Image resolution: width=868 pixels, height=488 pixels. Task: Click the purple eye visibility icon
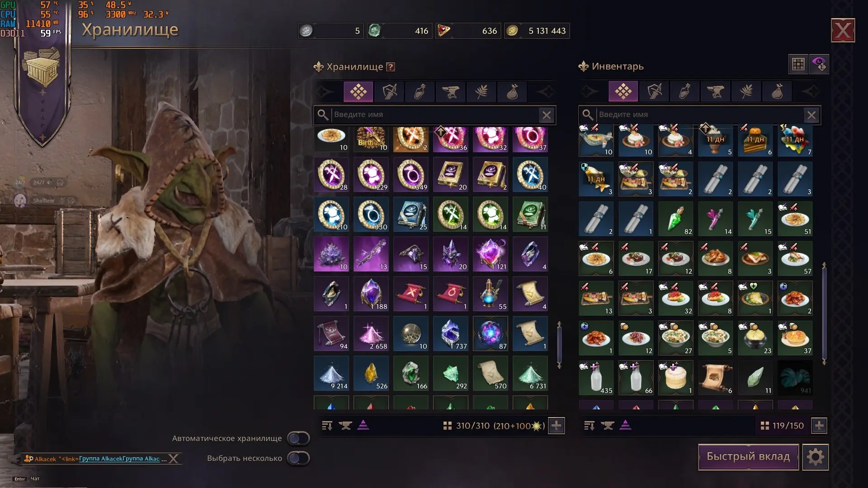tap(819, 64)
